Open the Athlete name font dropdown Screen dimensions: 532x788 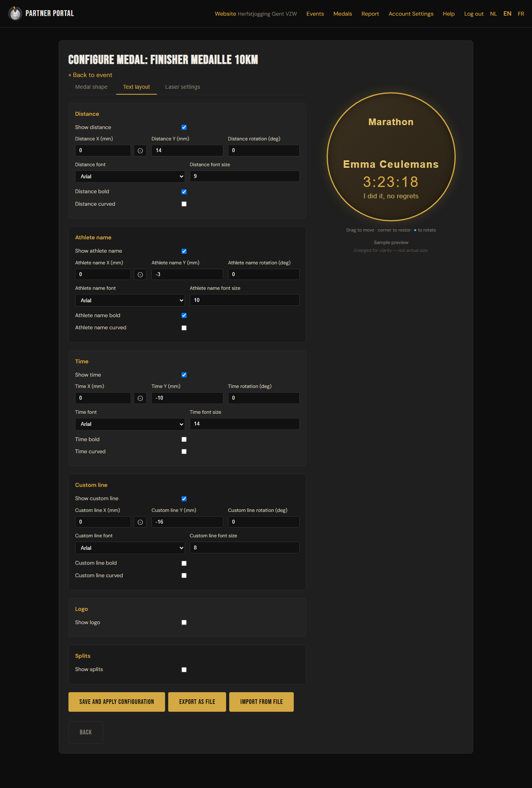tap(130, 300)
